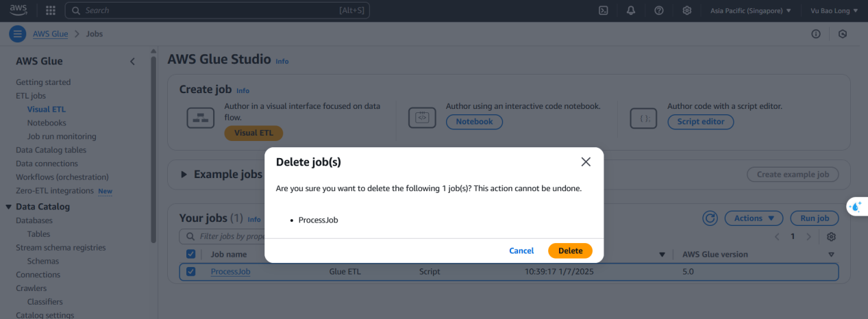Open the Actions dropdown

coord(754,218)
